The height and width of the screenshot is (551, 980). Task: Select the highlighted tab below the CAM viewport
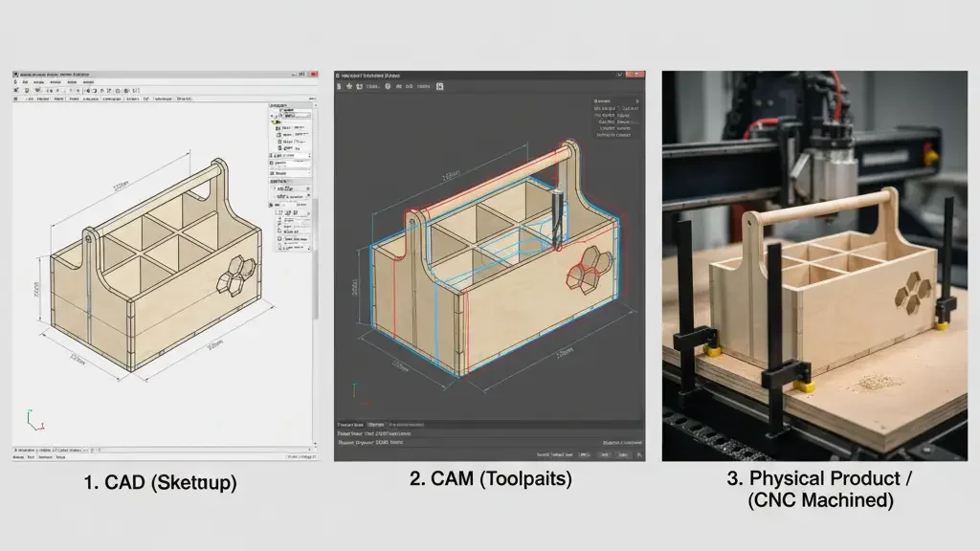coord(376,424)
